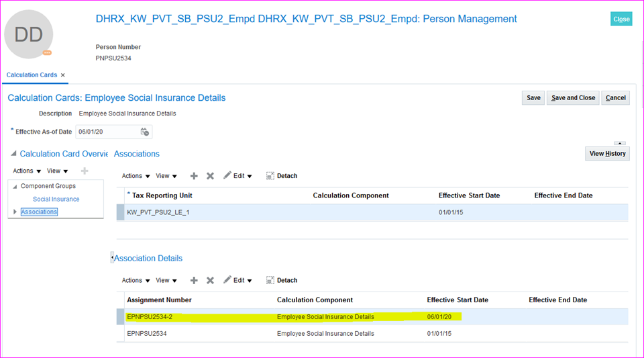
Task: Click the delete X icon in Associations toolbar
Action: click(210, 176)
